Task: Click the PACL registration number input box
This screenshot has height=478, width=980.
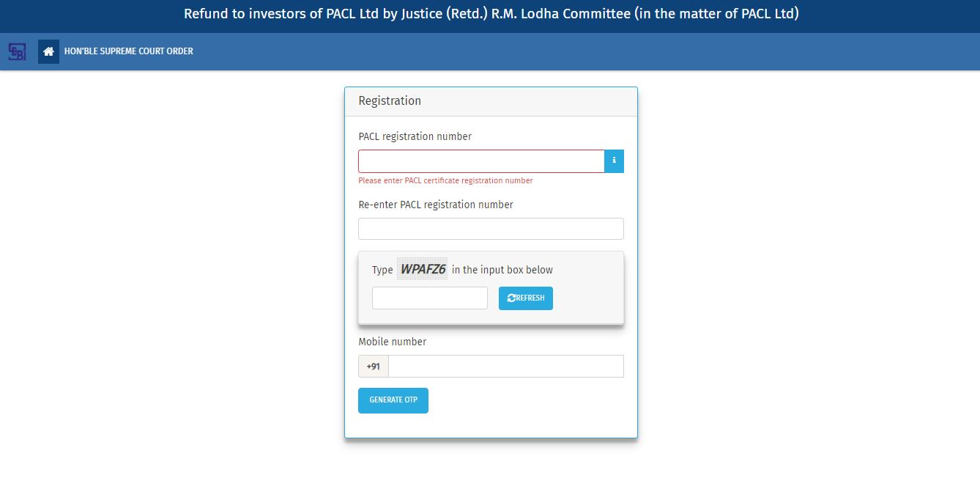Action: 481,161
